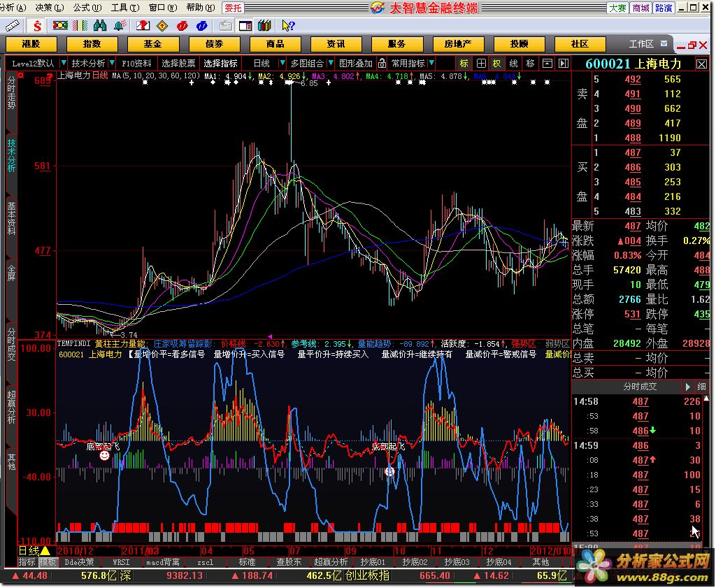Switch bottom bar to 指标 mode
Screen dimensions: 716x588
27,562
